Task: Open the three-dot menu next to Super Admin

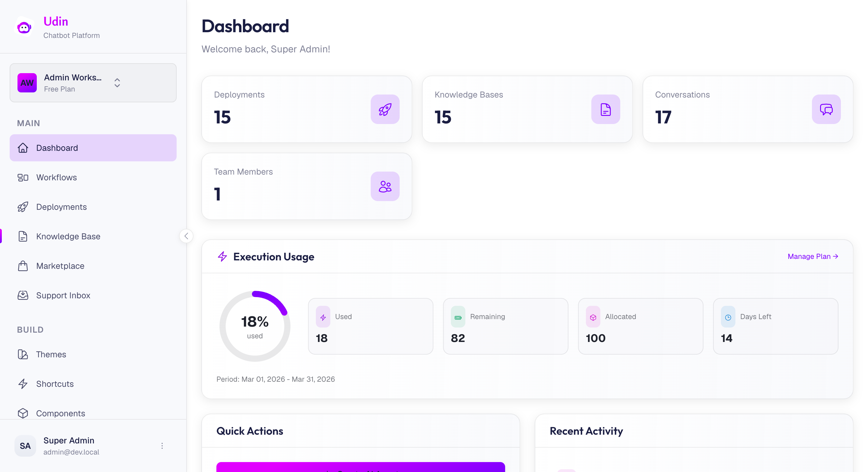Action: point(162,446)
